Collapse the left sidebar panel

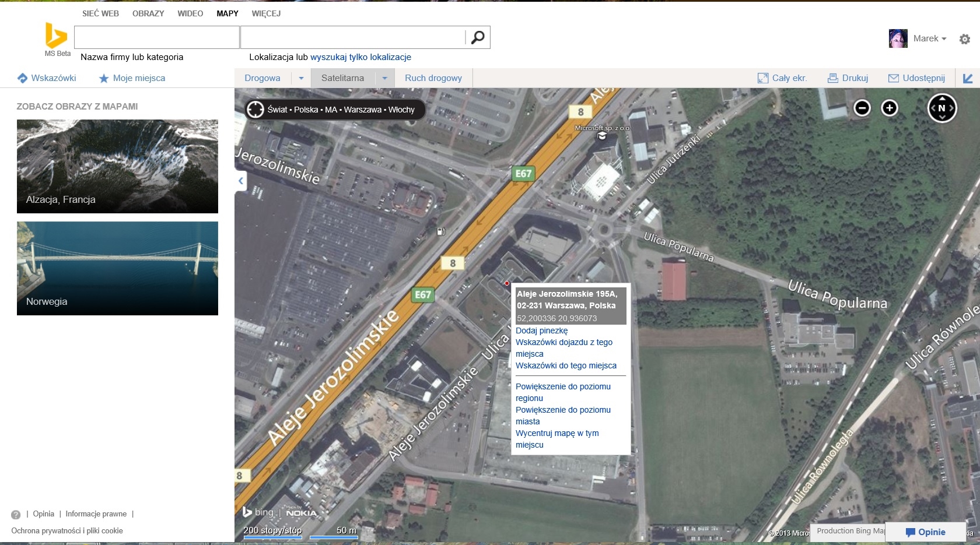coord(241,181)
